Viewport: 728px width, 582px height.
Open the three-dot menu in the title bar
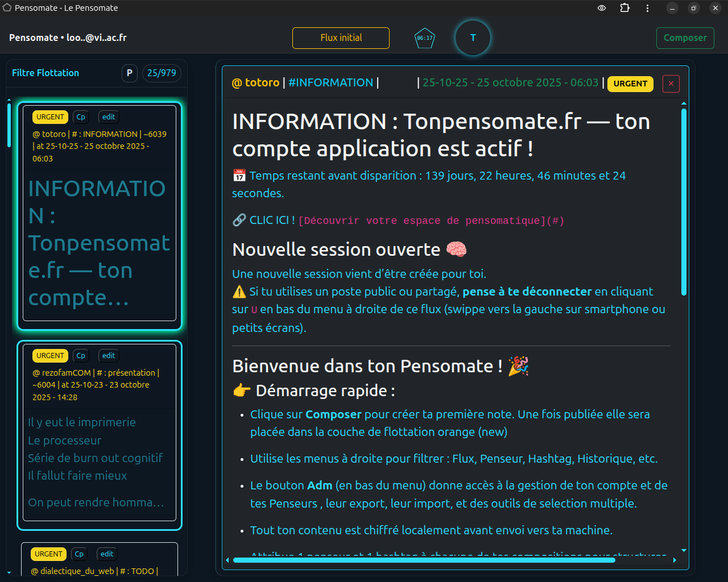(647, 8)
